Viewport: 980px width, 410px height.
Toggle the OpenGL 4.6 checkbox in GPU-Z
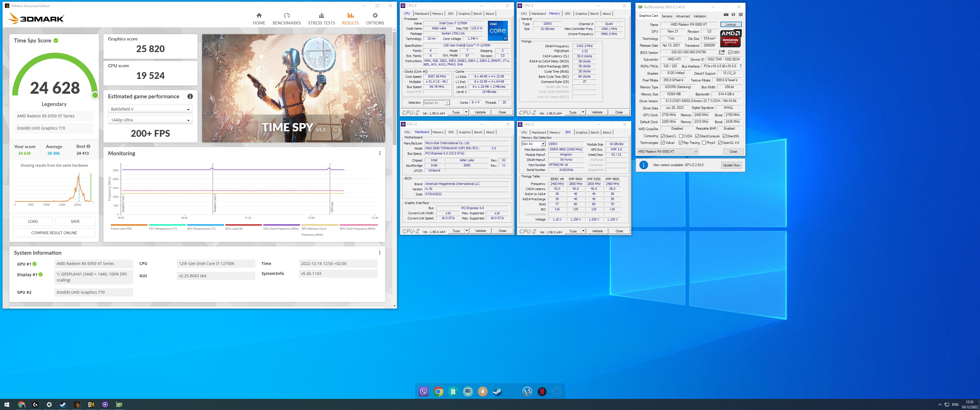(x=720, y=143)
